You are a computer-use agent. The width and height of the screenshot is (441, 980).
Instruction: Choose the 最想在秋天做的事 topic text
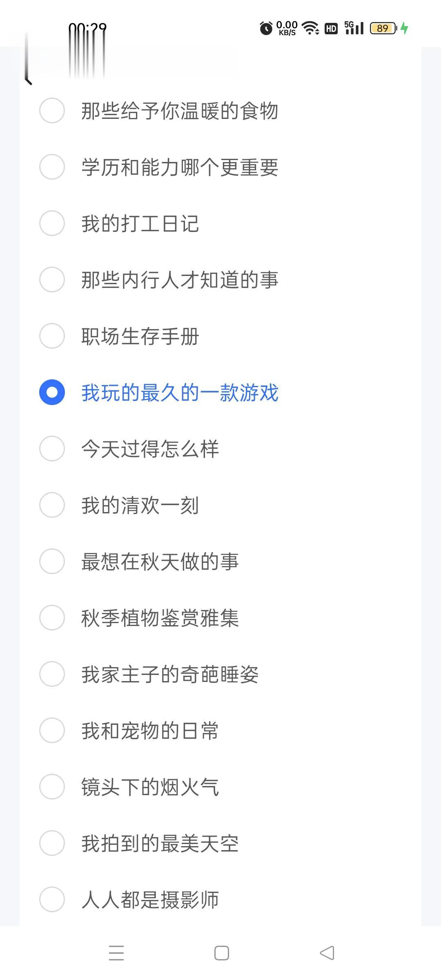tap(160, 561)
